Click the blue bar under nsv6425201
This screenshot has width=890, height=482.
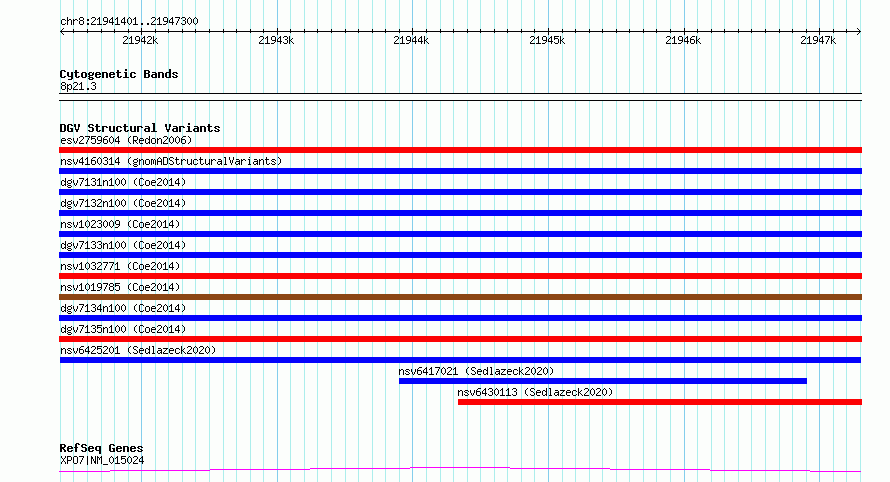460,360
